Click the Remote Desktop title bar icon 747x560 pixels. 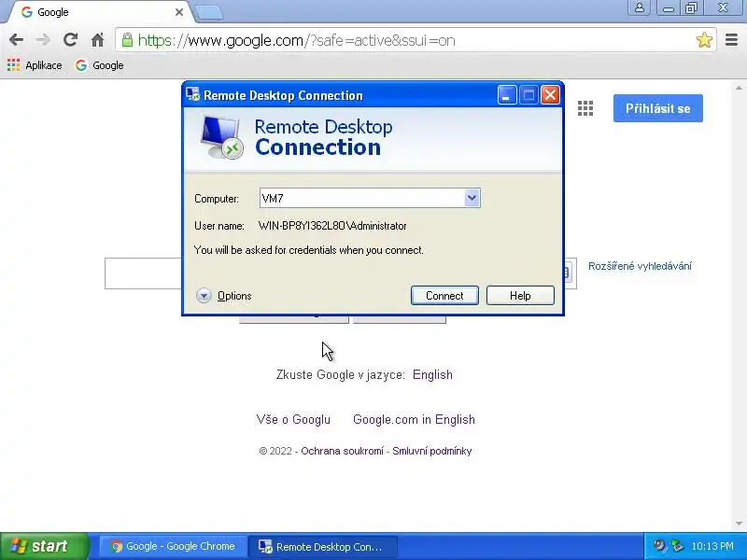pyautogui.click(x=193, y=94)
